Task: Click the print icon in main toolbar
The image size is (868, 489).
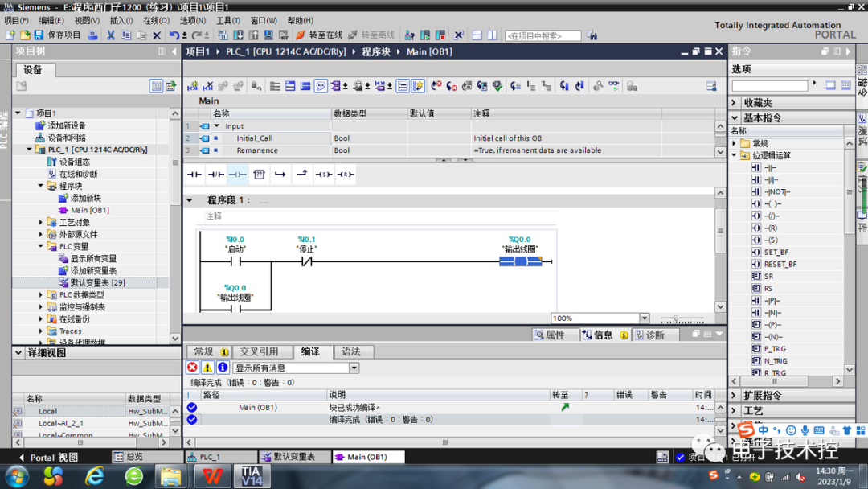Action: pyautogui.click(x=93, y=35)
